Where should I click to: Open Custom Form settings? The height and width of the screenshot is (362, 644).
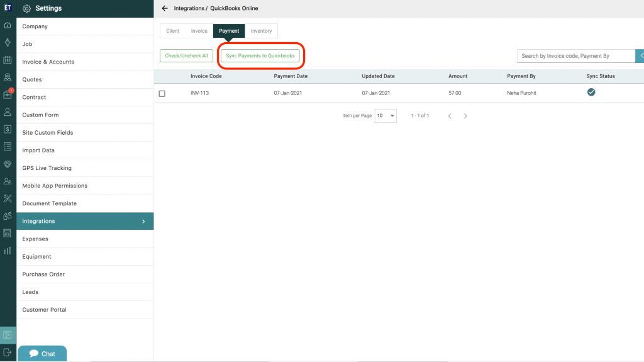click(x=85, y=115)
